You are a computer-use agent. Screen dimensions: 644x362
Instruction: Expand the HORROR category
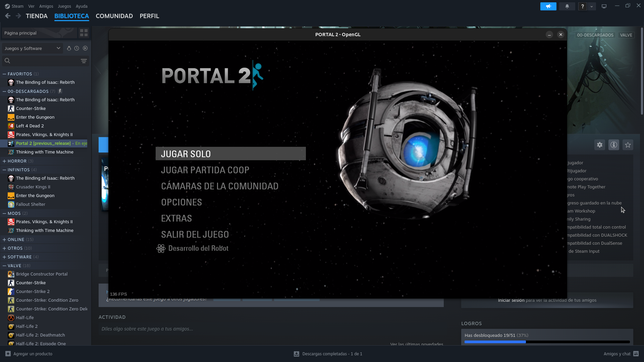point(4,161)
